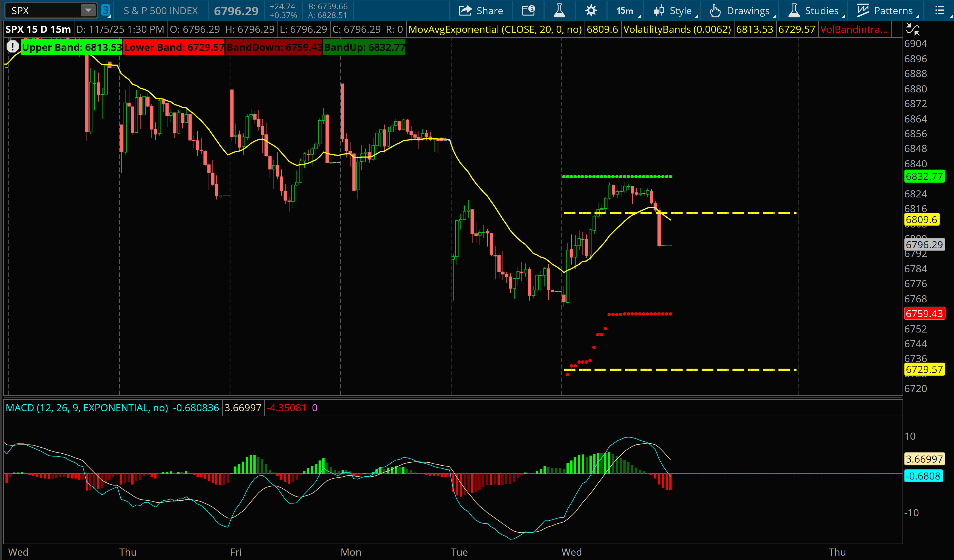Viewport: 954px width, 560px height.
Task: Expand the SPX symbol dropdown arrow
Action: [x=88, y=11]
